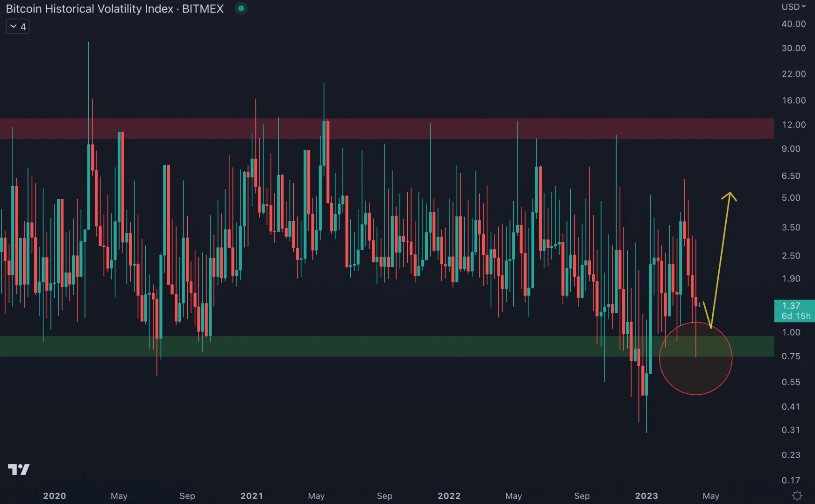Image resolution: width=815 pixels, height=504 pixels.
Task: Click the TradingView logo
Action: [x=19, y=469]
